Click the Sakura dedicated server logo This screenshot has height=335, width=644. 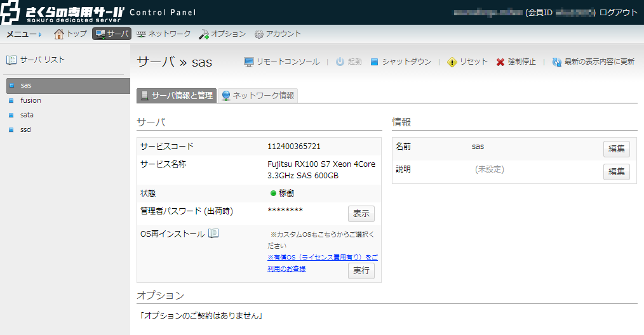coord(62,12)
